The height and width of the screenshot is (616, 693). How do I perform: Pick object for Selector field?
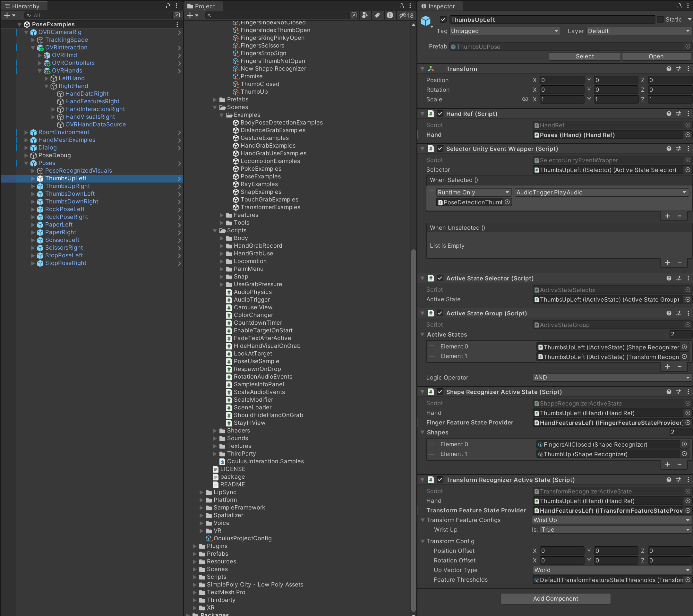[x=688, y=170]
